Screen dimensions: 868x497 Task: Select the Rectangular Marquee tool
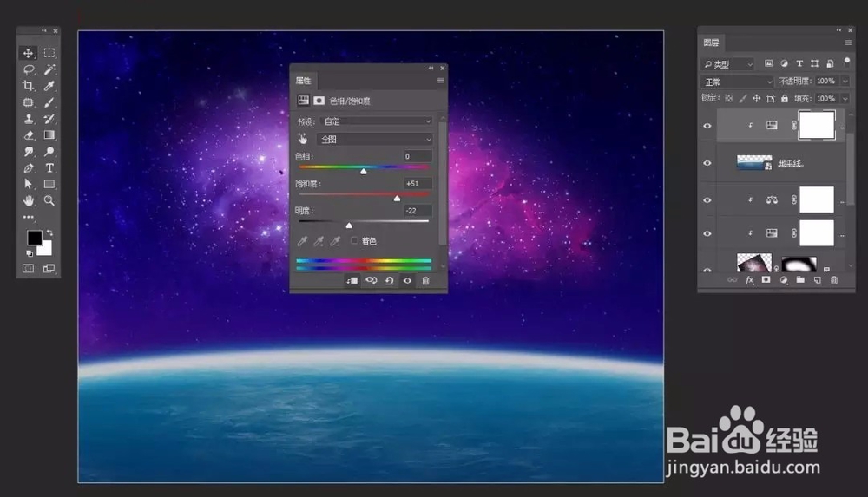point(49,53)
